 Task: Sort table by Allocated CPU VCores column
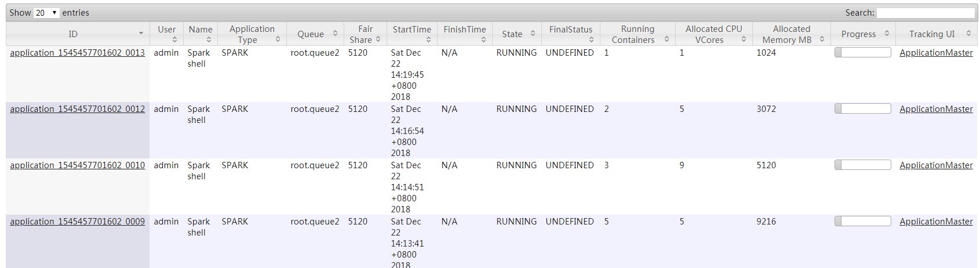click(714, 34)
